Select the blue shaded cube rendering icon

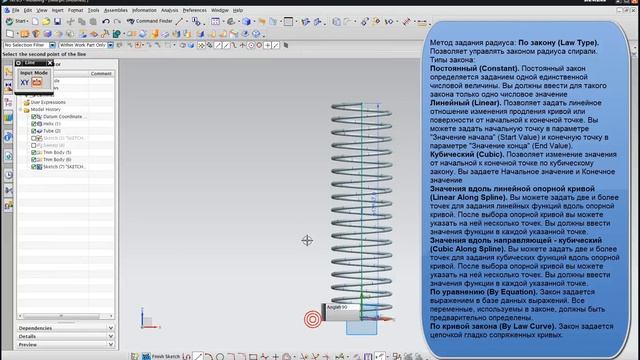point(247,21)
